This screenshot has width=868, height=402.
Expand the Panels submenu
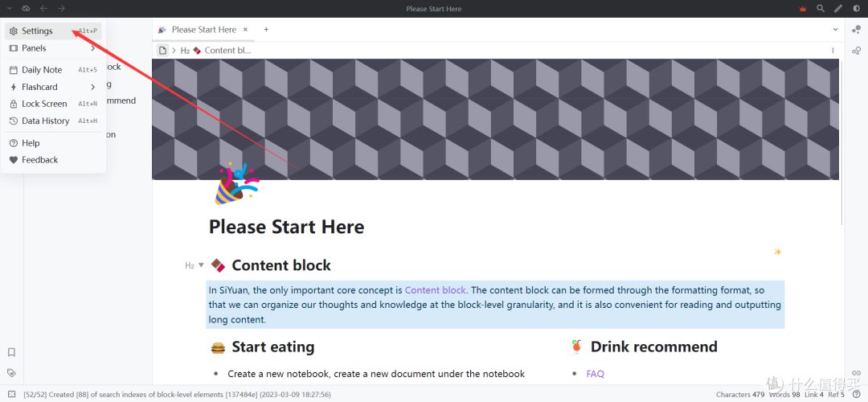click(x=53, y=48)
